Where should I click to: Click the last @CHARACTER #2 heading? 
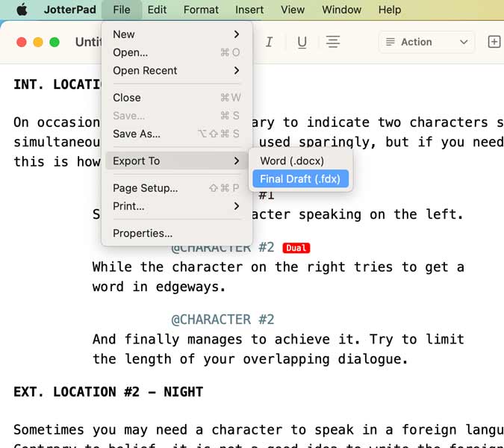click(223, 320)
